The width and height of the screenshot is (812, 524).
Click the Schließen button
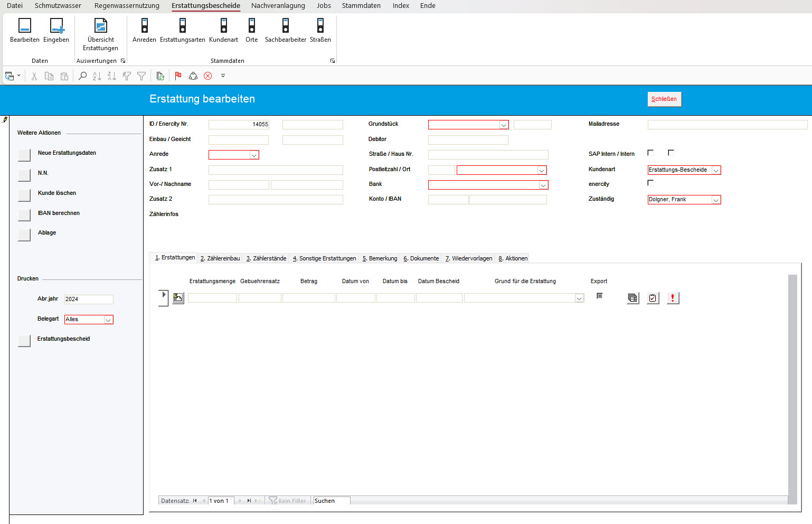pyautogui.click(x=664, y=99)
